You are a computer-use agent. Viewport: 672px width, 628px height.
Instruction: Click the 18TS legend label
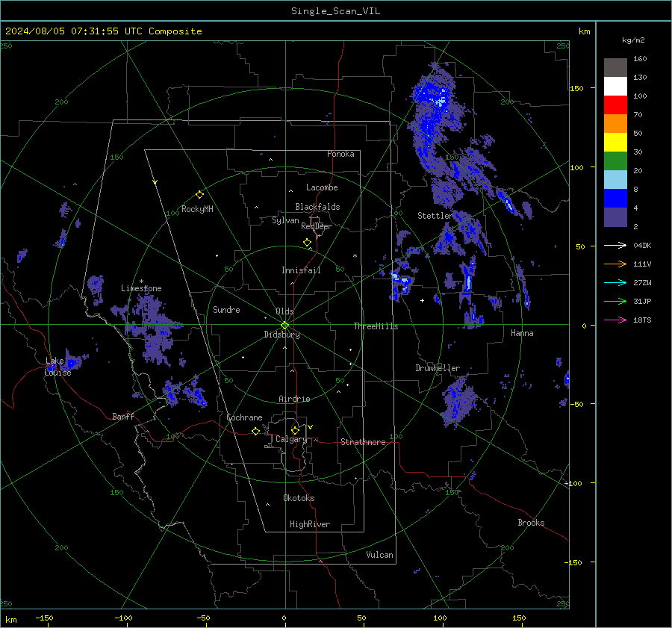pos(642,320)
